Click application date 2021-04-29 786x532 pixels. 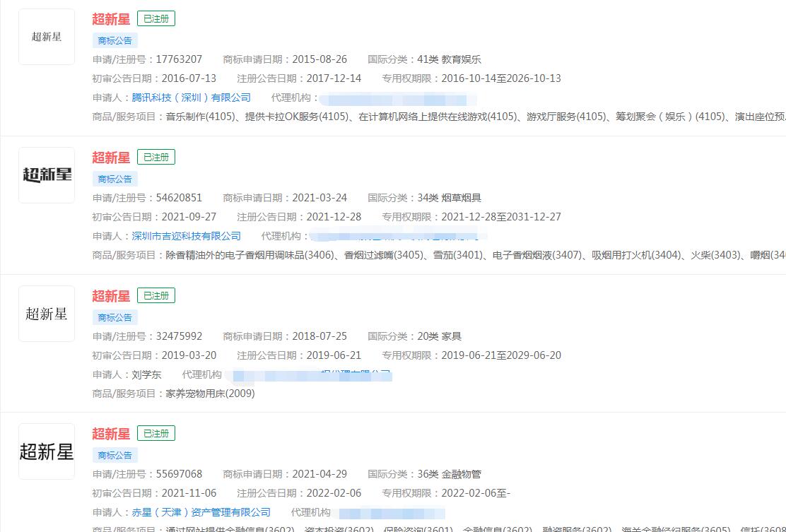(x=319, y=474)
